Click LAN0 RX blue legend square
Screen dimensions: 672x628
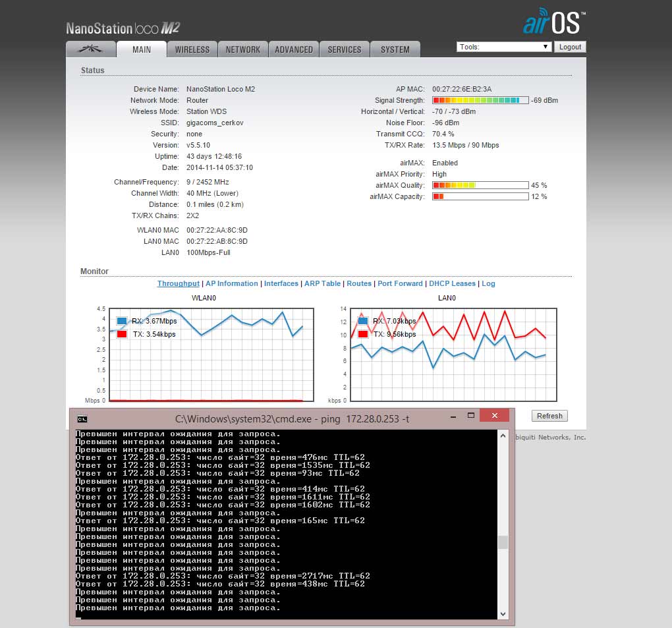pos(363,321)
